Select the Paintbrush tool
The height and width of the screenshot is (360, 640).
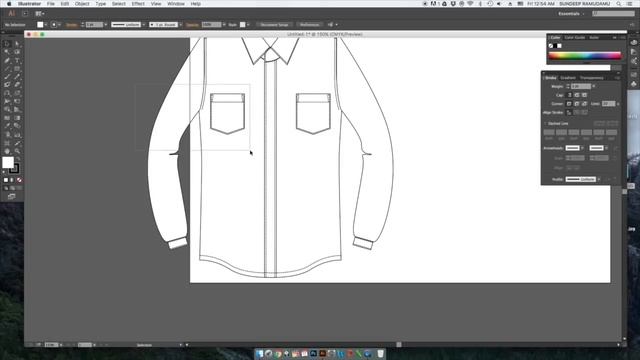(x=7, y=77)
